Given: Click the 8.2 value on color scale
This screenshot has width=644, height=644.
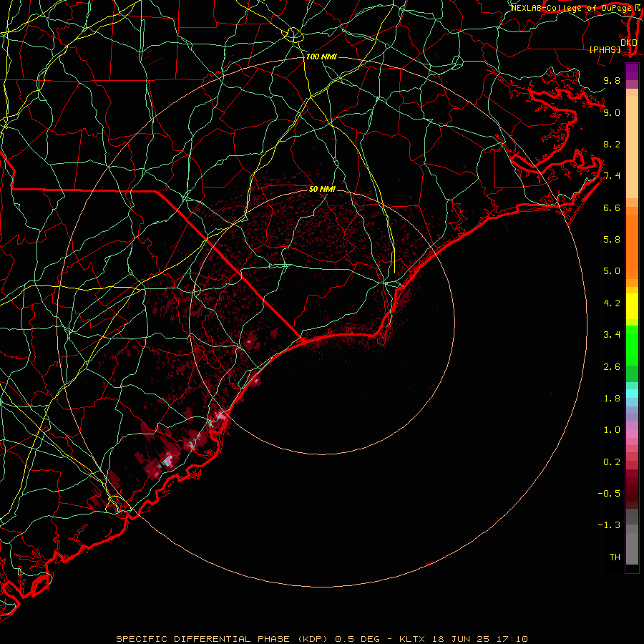Looking at the screenshot, I should [x=612, y=144].
